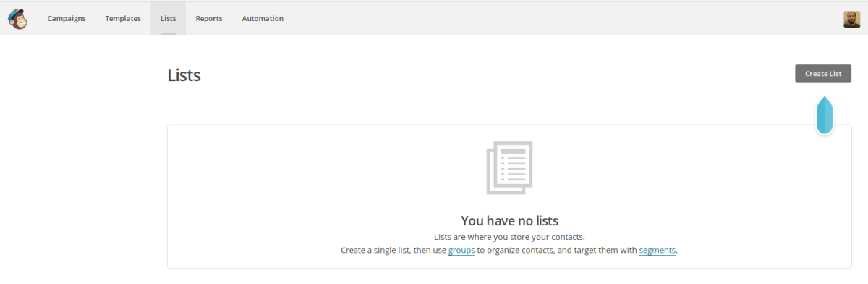868x284 pixels.
Task: Open the Campaigns section
Action: [67, 19]
